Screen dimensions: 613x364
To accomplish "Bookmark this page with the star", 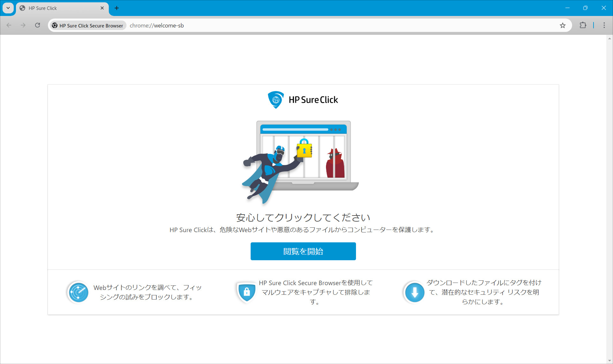I will coord(563,25).
